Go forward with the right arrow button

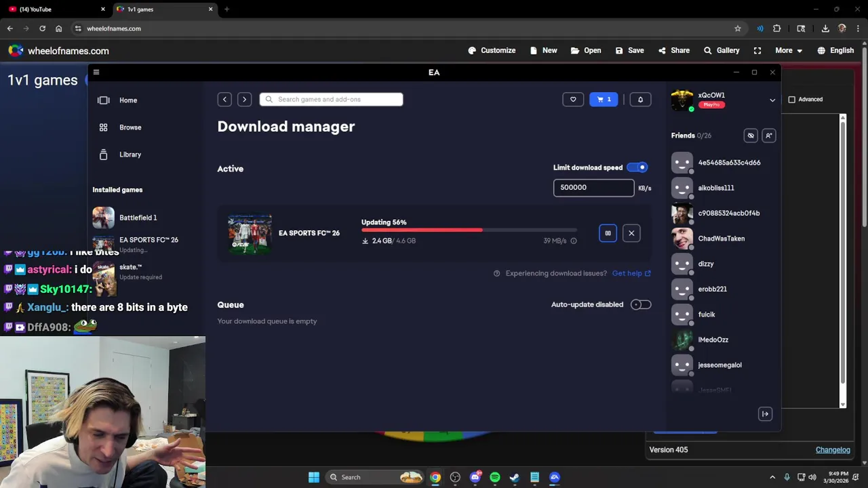coord(244,100)
